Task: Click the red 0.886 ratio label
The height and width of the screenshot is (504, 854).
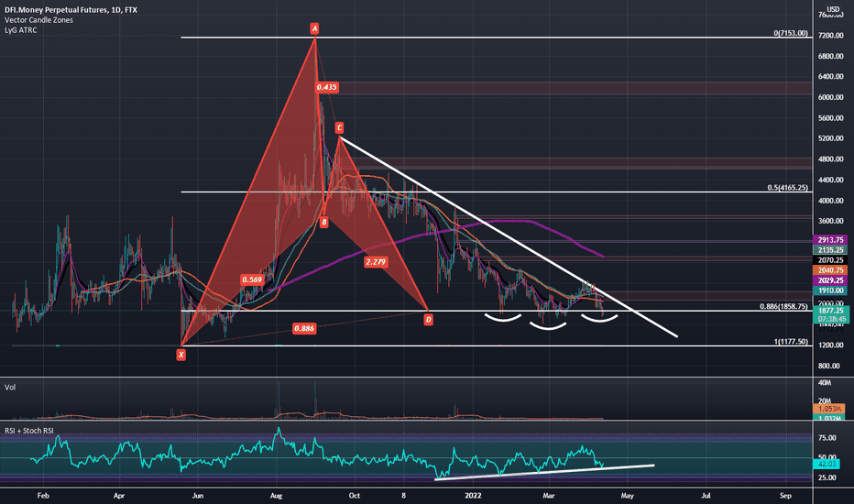Action: point(304,328)
